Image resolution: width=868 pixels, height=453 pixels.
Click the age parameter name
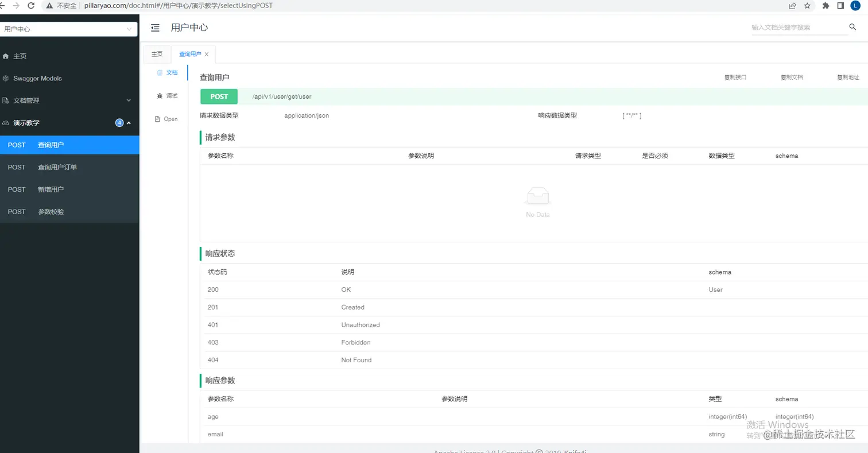tap(213, 417)
